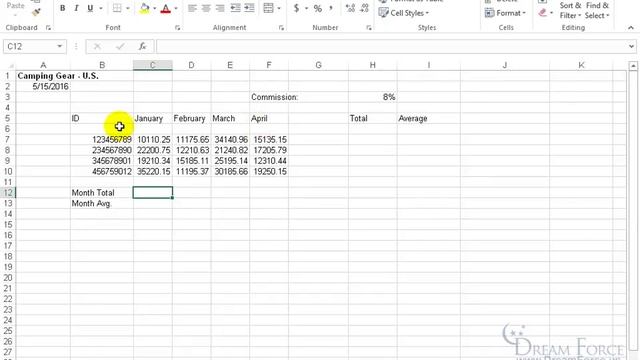The image size is (640, 360).
Task: Select column C header
Action: coord(153,65)
